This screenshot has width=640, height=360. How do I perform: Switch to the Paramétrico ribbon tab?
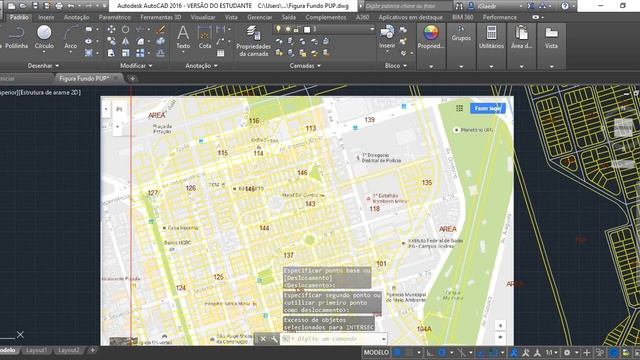tap(115, 17)
